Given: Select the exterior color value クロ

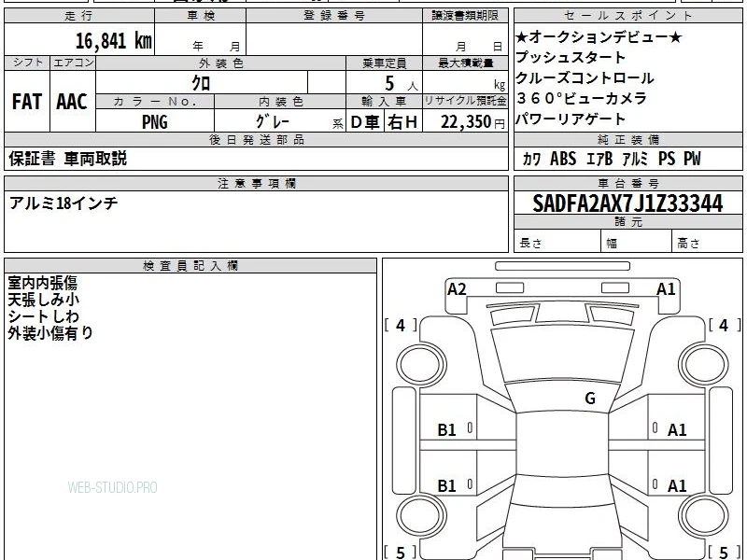Looking at the screenshot, I should 201,83.
